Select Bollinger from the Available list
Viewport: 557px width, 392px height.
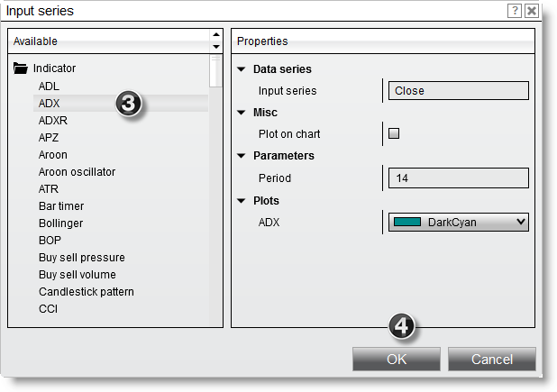click(x=60, y=223)
